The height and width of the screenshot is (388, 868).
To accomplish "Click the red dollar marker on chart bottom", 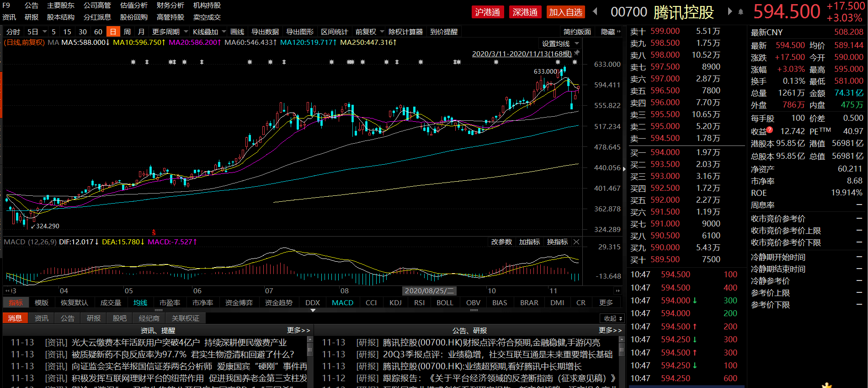I will click(x=154, y=232).
